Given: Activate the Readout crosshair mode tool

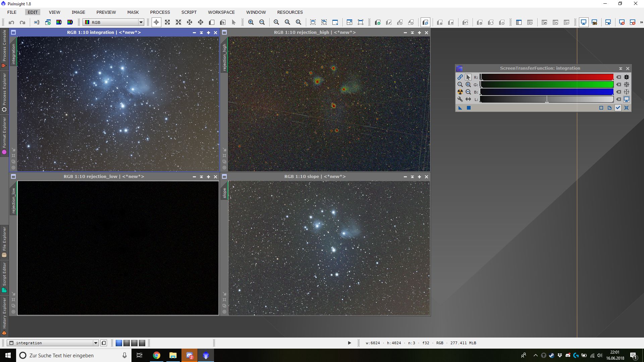Looking at the screenshot, I should click(x=156, y=22).
